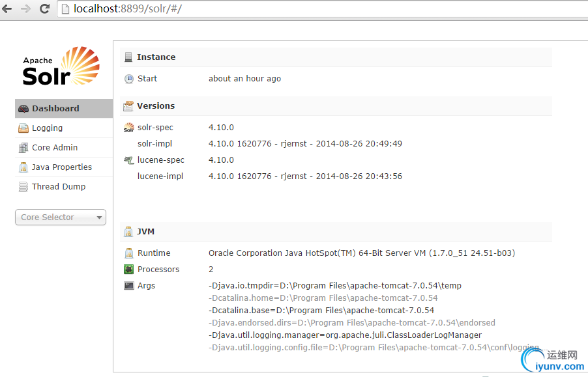This screenshot has height=377, width=588.
Task: Reload the page with refresh icon
Action: [44, 8]
